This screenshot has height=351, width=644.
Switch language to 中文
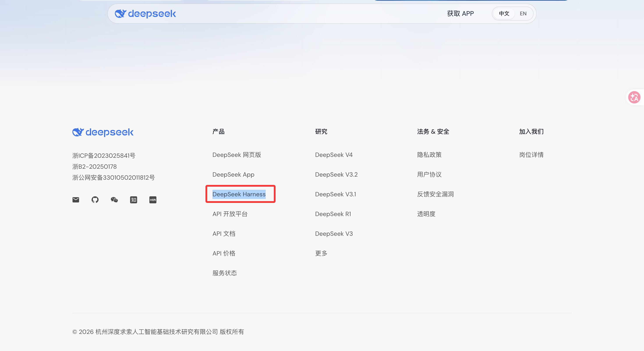coord(504,14)
